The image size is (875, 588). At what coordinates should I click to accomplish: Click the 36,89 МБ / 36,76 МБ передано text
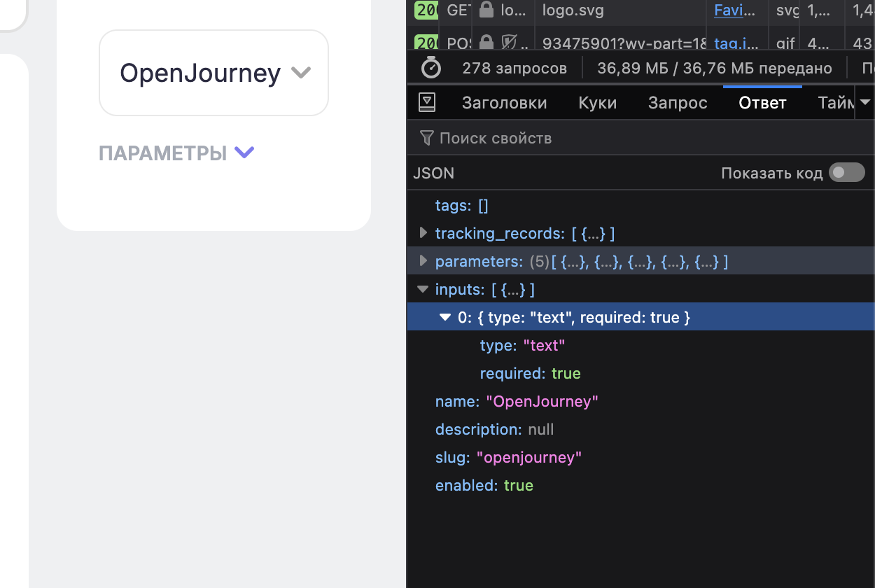tap(715, 68)
